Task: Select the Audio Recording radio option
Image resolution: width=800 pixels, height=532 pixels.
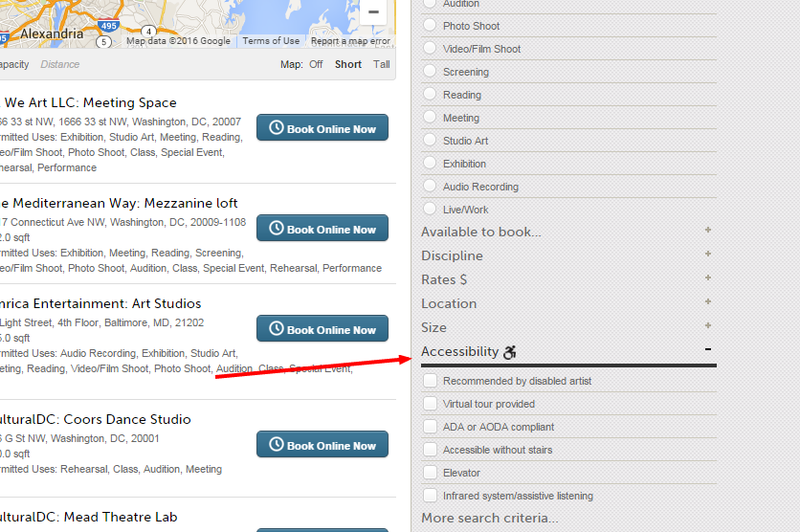Action: (x=430, y=186)
